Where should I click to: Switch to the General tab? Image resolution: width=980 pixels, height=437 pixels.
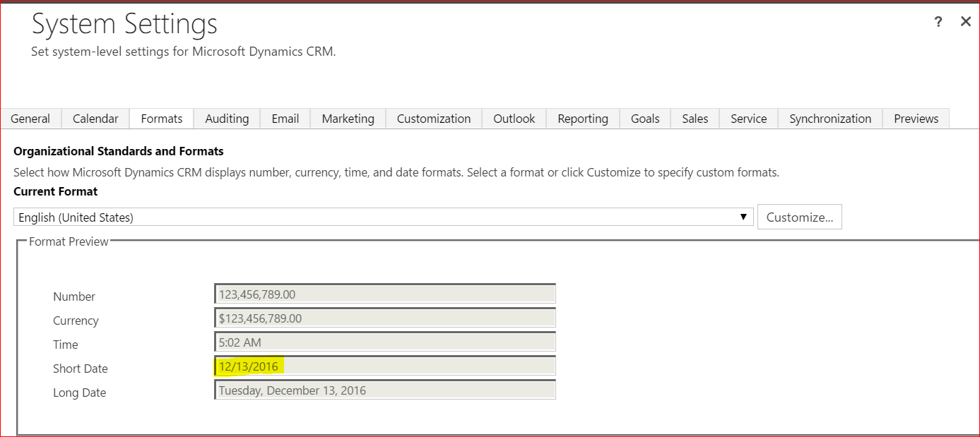tap(30, 119)
